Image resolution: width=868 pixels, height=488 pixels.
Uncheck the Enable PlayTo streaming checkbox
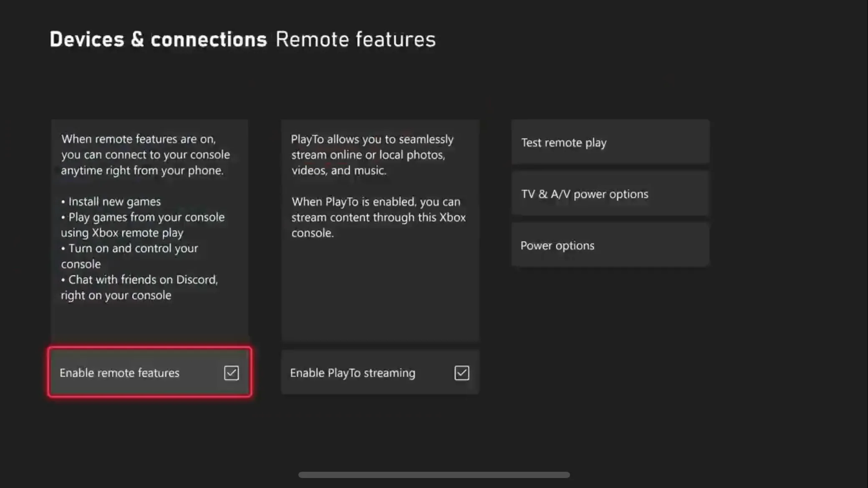pos(462,372)
